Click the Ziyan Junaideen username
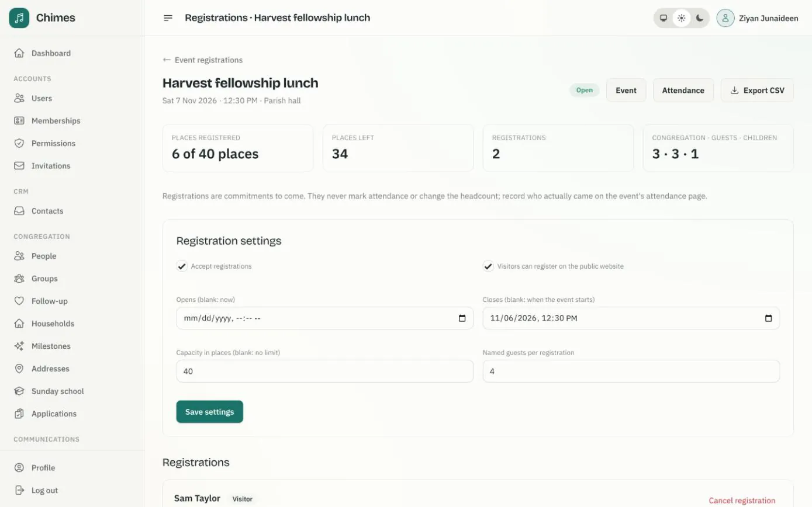 (768, 18)
